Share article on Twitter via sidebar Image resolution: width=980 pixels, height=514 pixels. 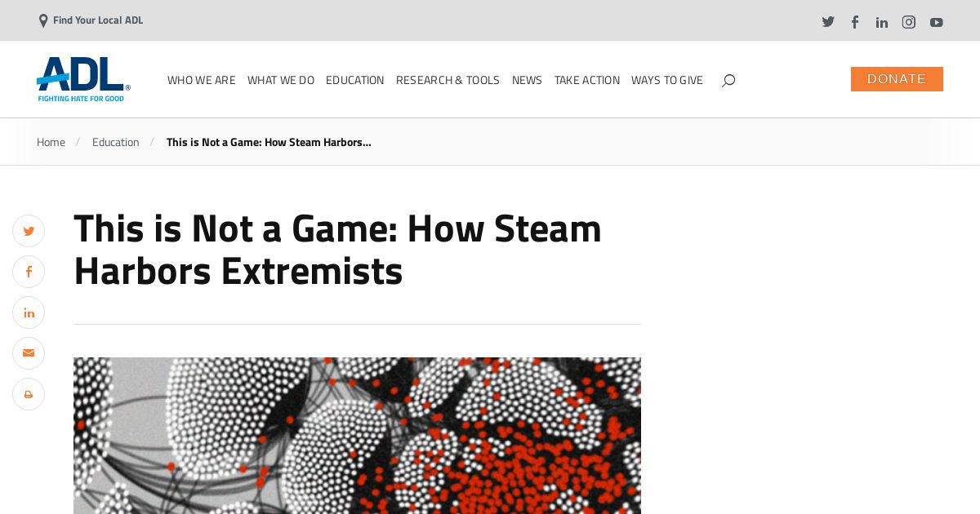[x=29, y=231]
